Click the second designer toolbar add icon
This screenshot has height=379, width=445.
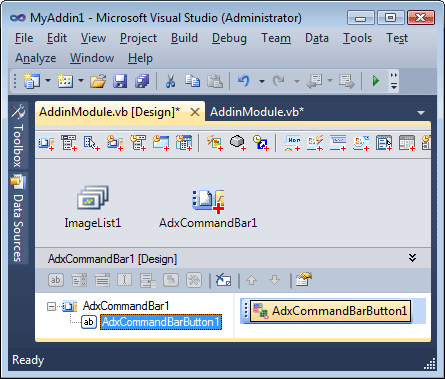[x=69, y=143]
